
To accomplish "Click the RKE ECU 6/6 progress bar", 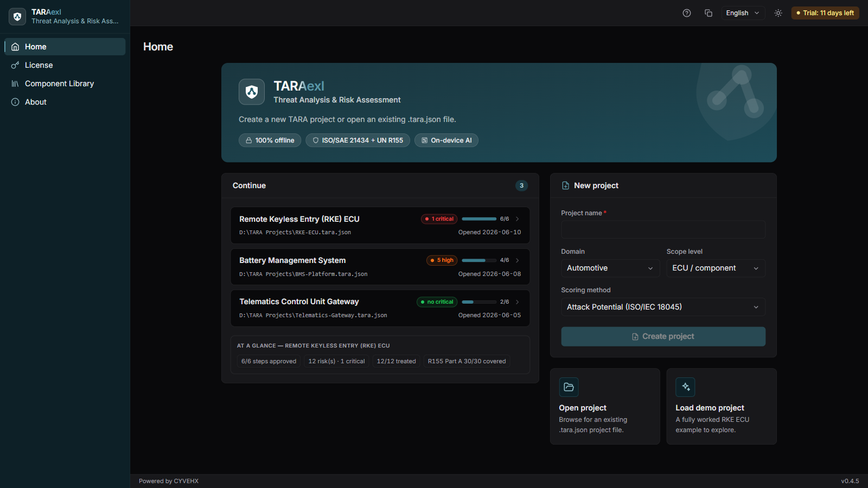I will (x=479, y=219).
